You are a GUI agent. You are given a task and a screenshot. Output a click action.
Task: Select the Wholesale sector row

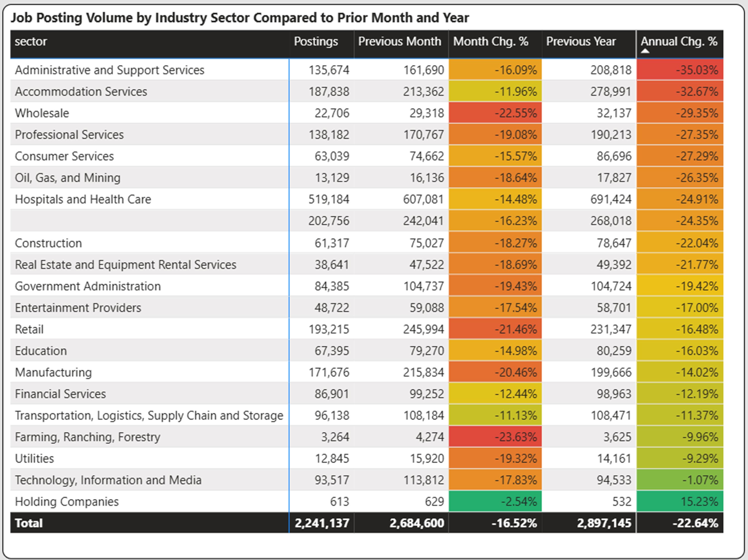click(x=42, y=113)
